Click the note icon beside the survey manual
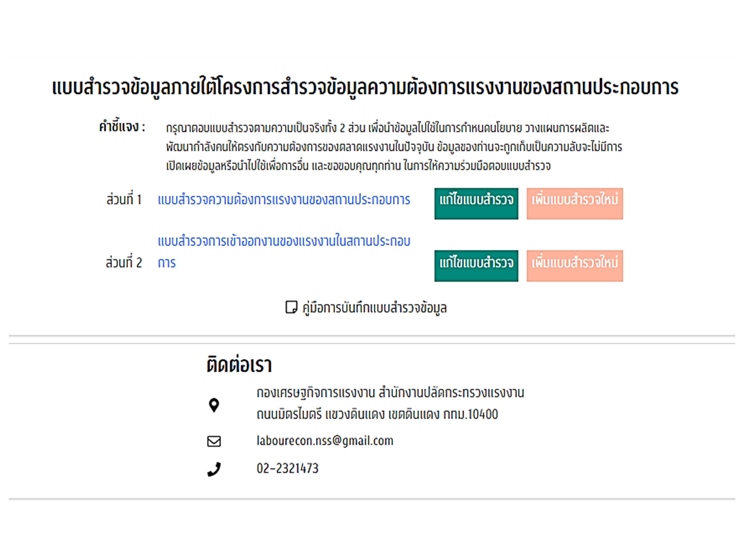The width and height of the screenshot is (747, 560). point(291,307)
